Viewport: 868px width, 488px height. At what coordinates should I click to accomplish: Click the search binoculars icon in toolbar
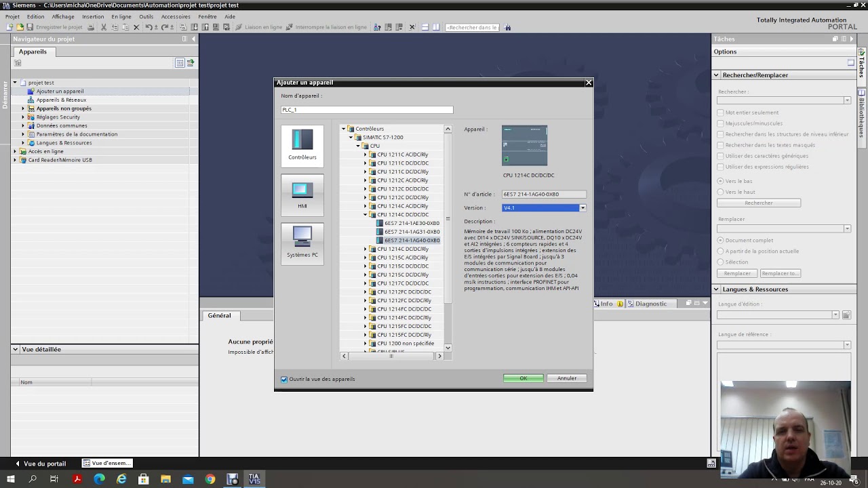pos(508,27)
